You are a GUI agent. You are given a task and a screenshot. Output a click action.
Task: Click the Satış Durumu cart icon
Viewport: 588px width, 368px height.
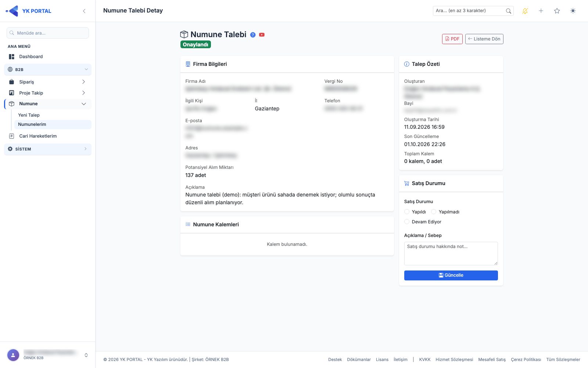click(407, 183)
